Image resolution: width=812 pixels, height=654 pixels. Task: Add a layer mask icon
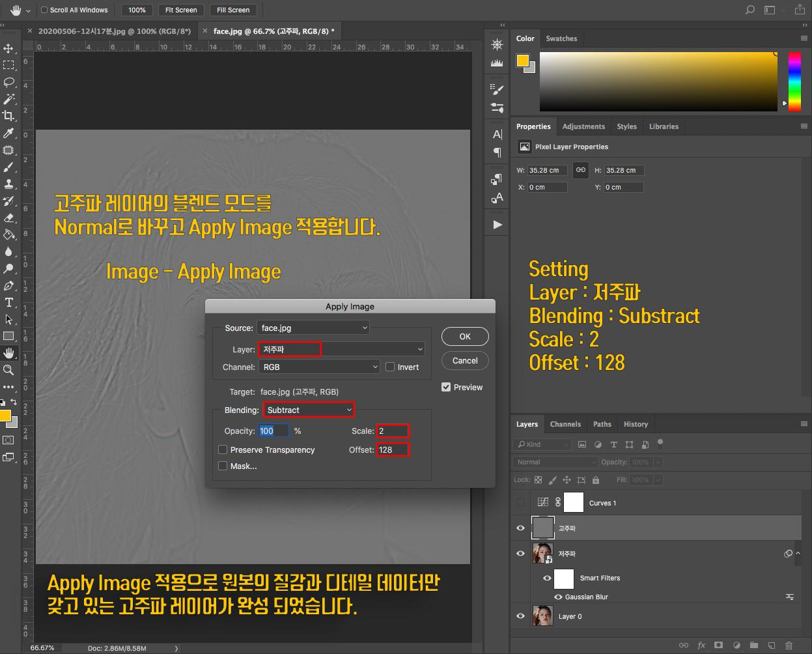click(718, 646)
